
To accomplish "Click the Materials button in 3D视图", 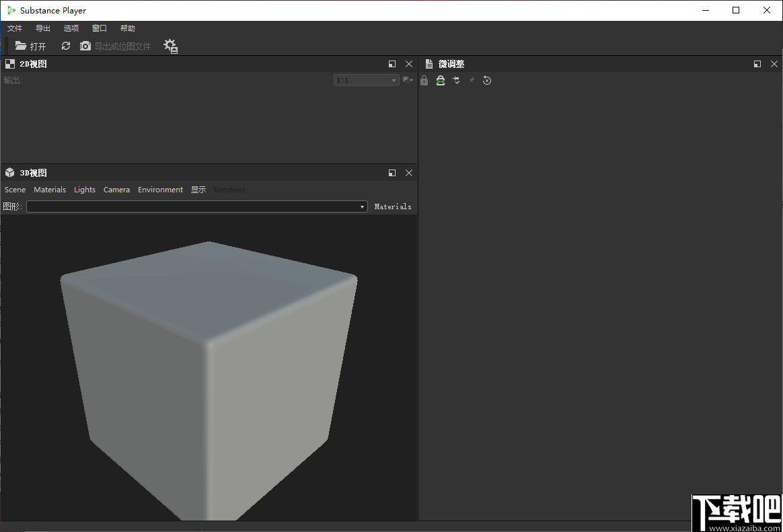I will click(x=393, y=206).
